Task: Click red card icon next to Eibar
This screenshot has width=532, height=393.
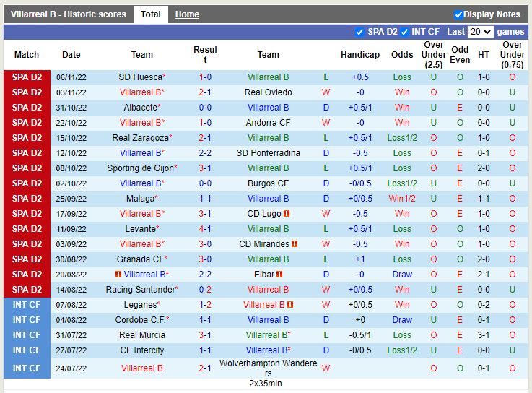Action: tap(279, 274)
